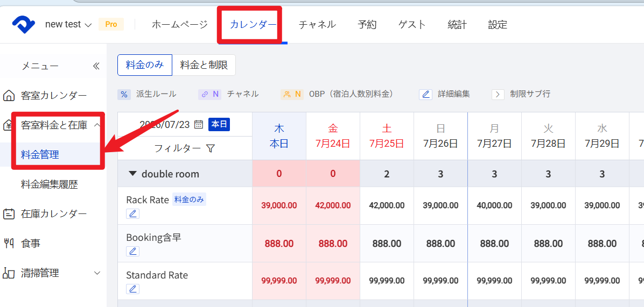Image resolution: width=644 pixels, height=307 pixels.
Task: Open the 設定 tab
Action: pos(498,25)
